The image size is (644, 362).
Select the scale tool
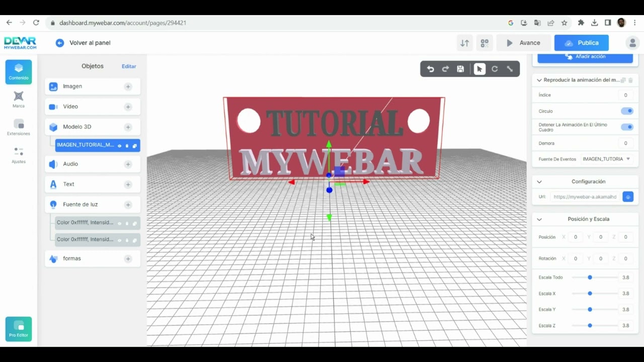tap(510, 69)
